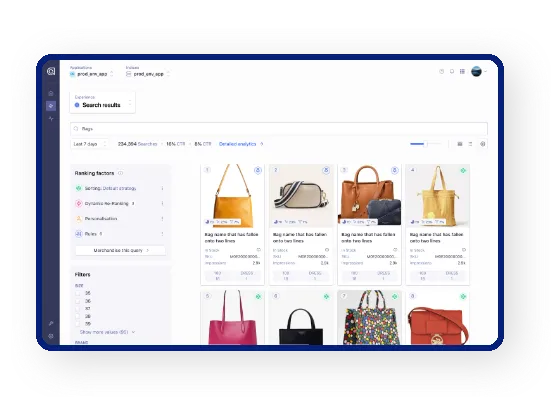Open the activity pulse icon in sidebar
The image size is (551, 405).
tap(51, 119)
